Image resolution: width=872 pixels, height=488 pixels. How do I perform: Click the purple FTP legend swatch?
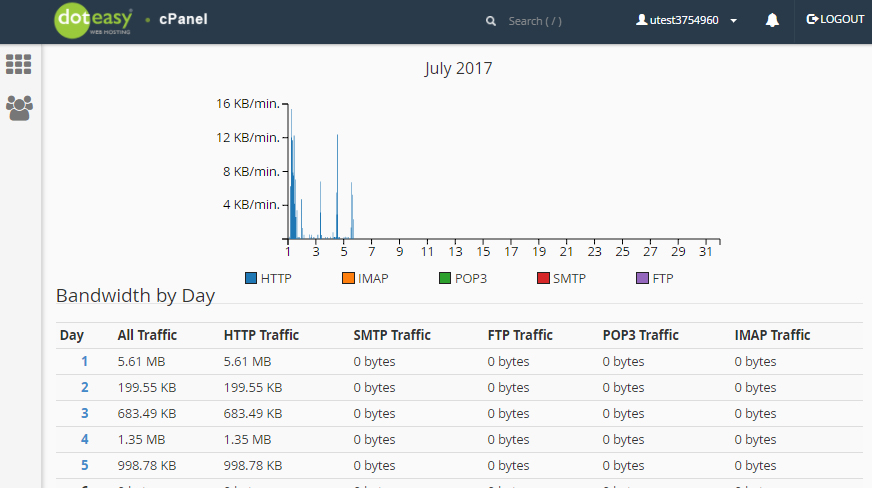642,278
